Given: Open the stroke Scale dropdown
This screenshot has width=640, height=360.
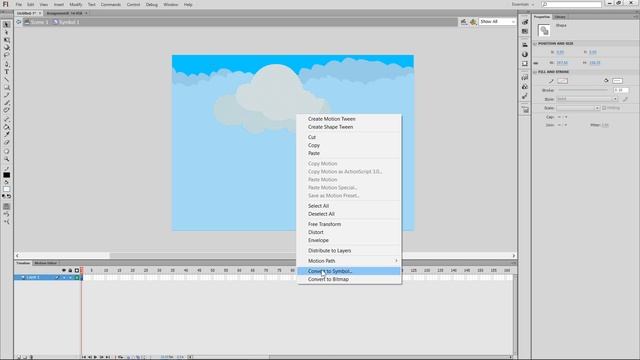Looking at the screenshot, I should [578, 108].
